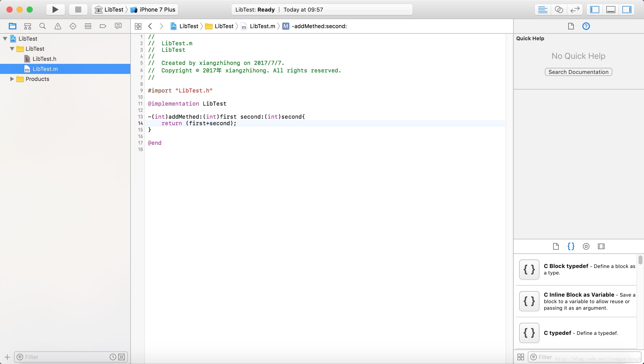Choose the iPhone 7 Plus destination

[153, 10]
